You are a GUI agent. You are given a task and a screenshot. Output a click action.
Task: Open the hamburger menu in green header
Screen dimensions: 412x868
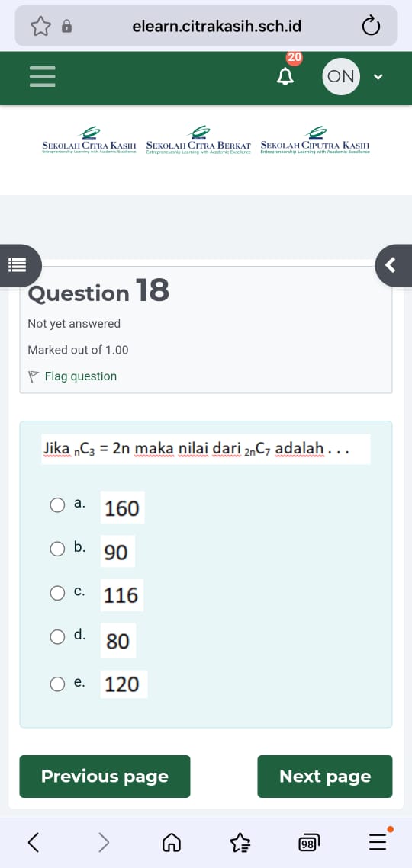pyautogui.click(x=42, y=77)
